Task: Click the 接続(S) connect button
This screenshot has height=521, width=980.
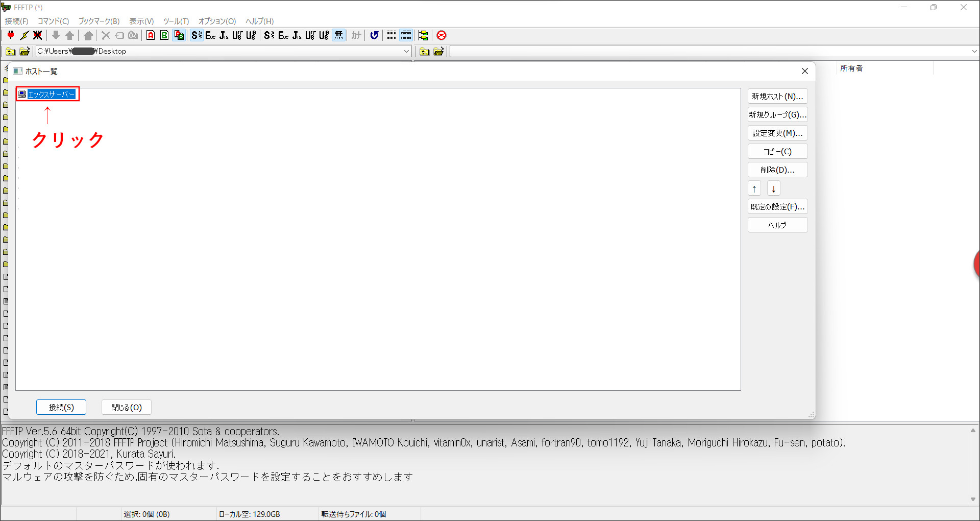Action: click(x=61, y=407)
